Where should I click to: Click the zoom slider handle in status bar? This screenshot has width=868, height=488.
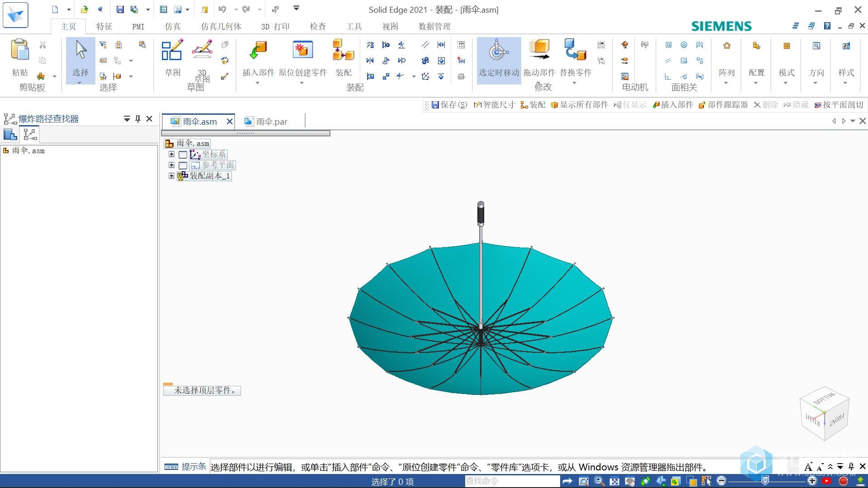765,481
